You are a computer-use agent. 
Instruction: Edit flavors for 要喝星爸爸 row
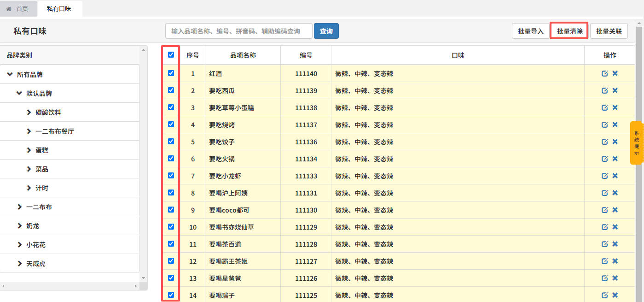605,278
